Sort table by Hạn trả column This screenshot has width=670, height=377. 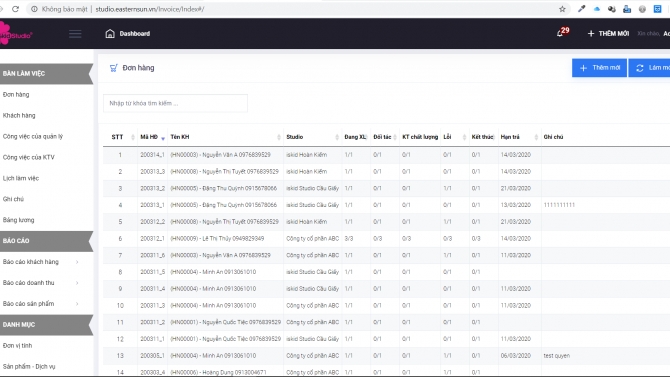(x=519, y=137)
